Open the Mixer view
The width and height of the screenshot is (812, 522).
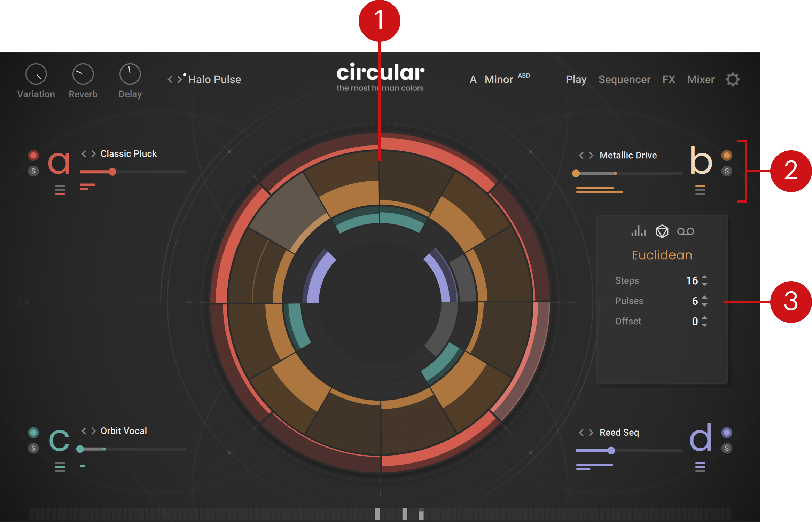(x=701, y=79)
